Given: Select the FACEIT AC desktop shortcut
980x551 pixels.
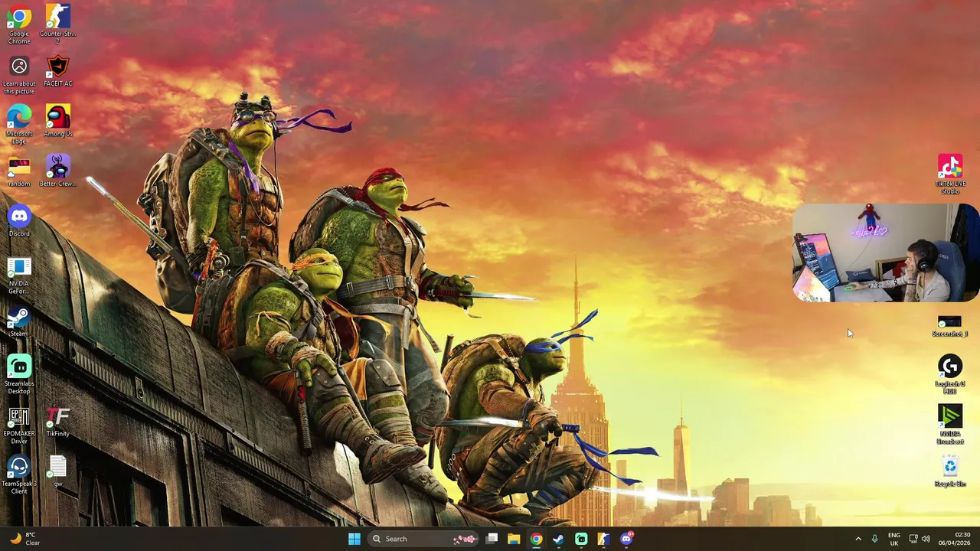Looking at the screenshot, I should 57,71.
